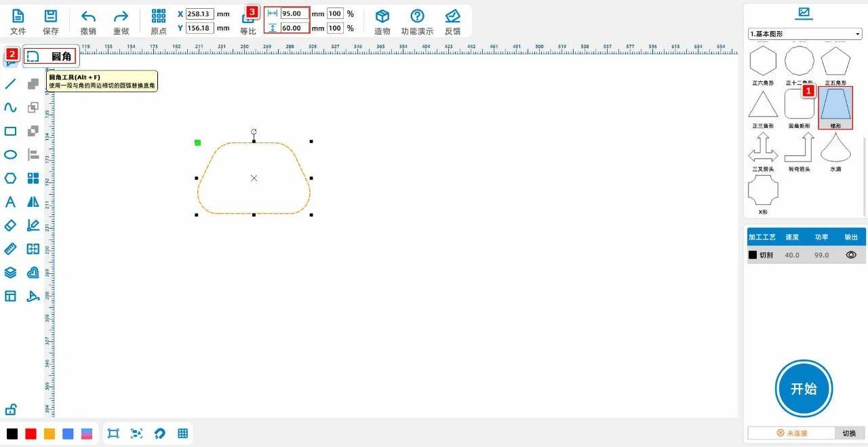Click the mirror flip tool icon
The image size is (868, 447).
[33, 202]
